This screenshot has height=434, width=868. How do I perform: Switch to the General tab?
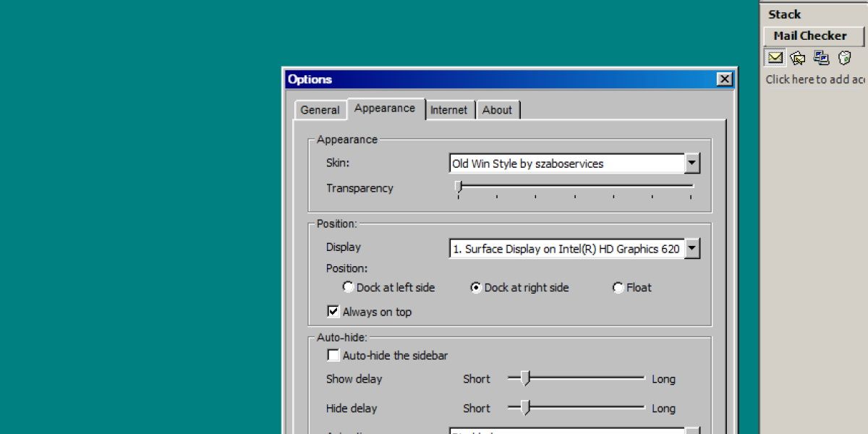pyautogui.click(x=320, y=110)
